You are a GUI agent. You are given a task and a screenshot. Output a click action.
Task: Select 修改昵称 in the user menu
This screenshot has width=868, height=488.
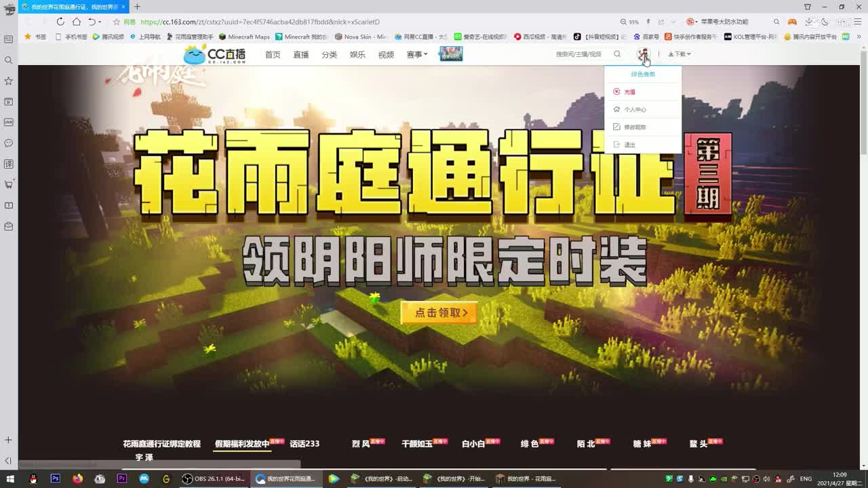[643, 127]
